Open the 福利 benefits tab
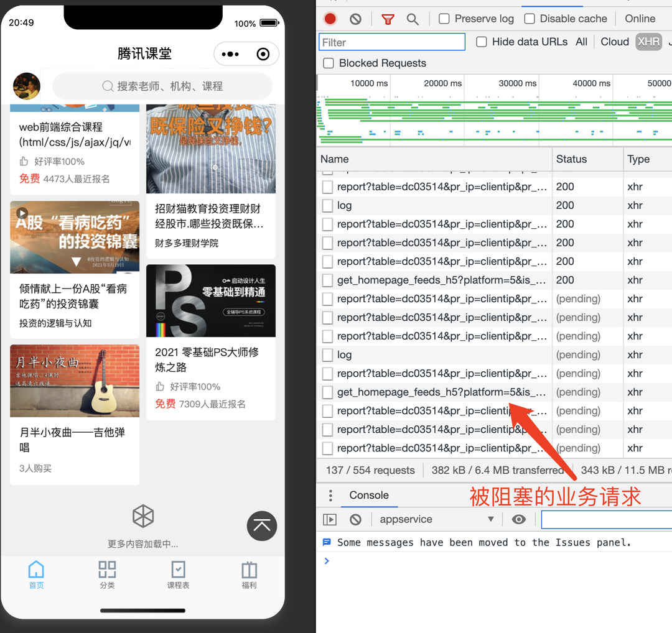 (249, 575)
